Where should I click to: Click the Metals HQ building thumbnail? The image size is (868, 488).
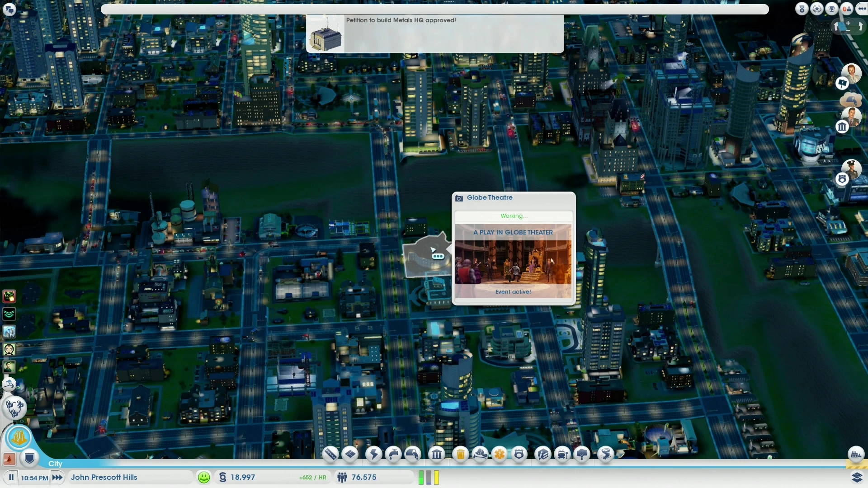[325, 34]
